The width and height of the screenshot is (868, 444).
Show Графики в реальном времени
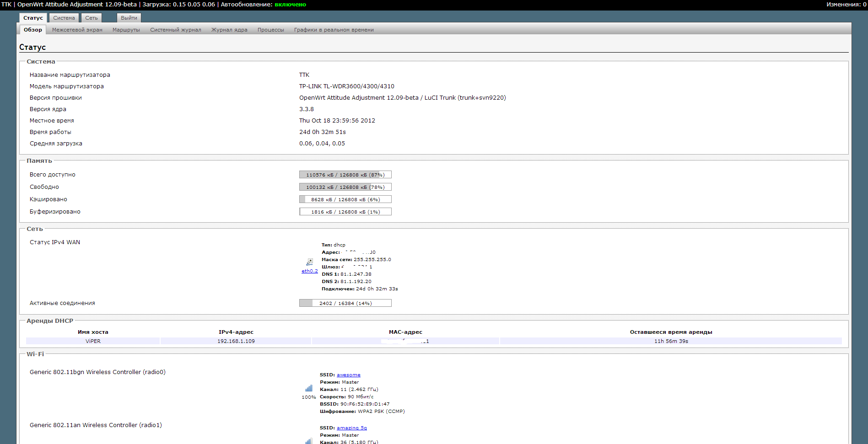pos(334,30)
